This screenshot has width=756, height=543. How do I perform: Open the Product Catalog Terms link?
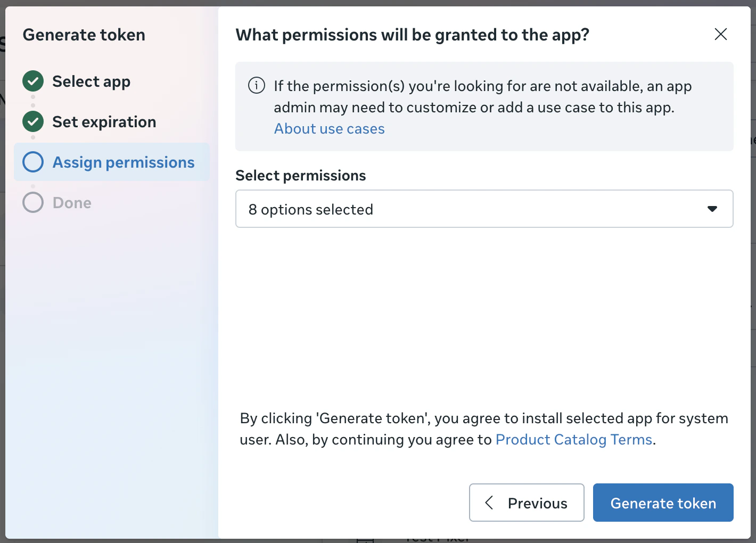573,439
